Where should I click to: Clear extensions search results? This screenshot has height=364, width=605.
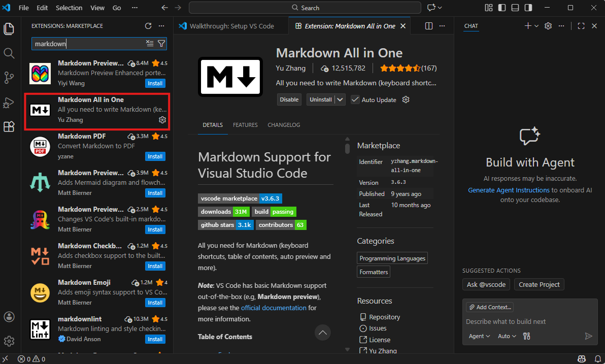[x=150, y=44]
